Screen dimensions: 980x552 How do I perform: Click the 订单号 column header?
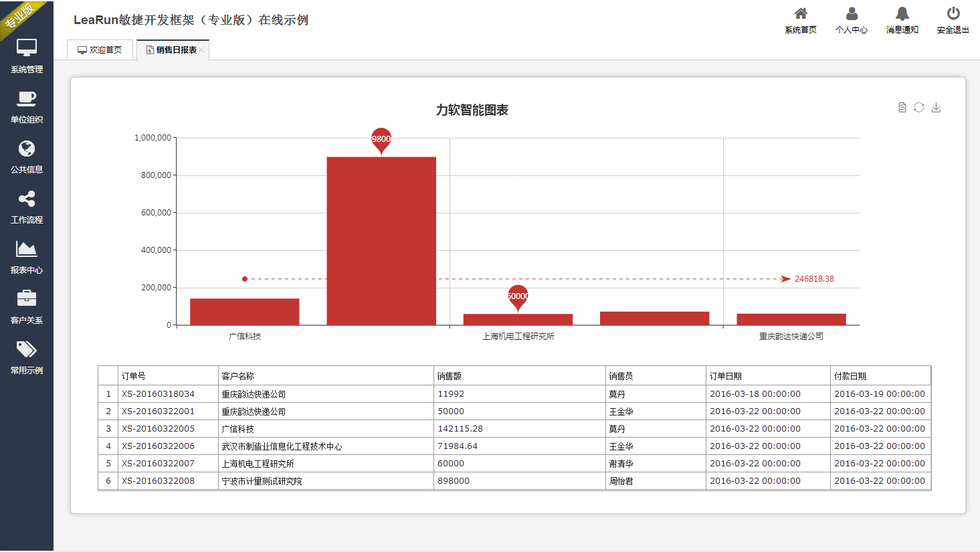coord(169,376)
